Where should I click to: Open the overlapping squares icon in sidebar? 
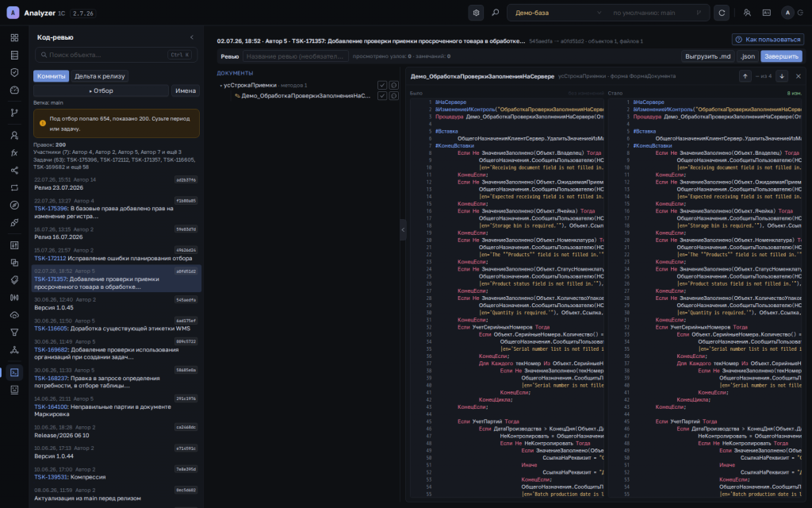point(14,263)
